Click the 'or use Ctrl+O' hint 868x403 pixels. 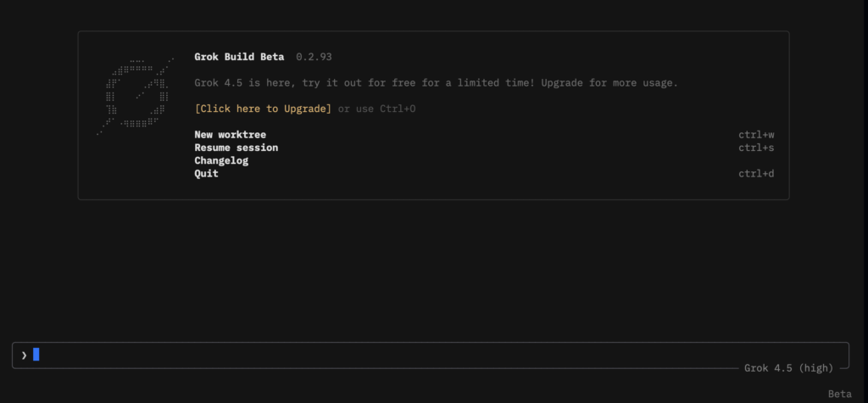377,109
